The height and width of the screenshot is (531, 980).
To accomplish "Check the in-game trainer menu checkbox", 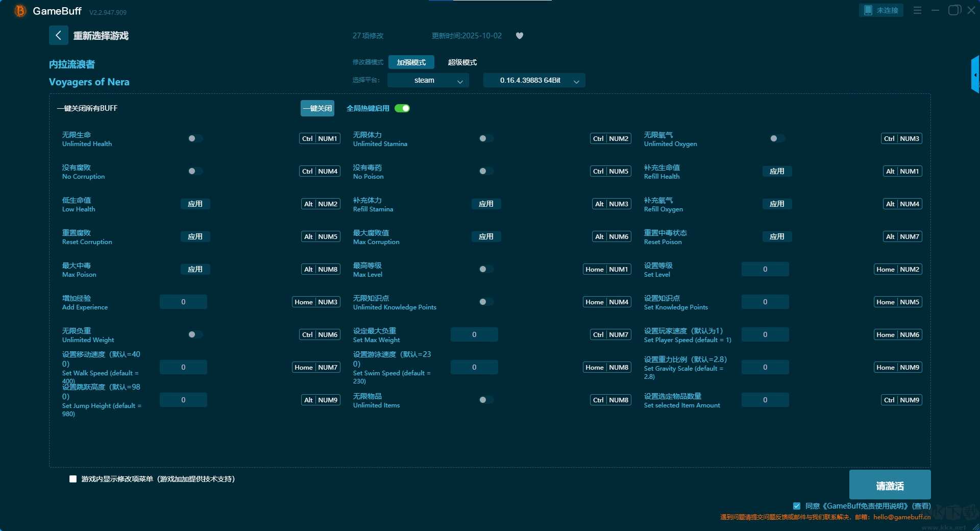I will pos(73,479).
